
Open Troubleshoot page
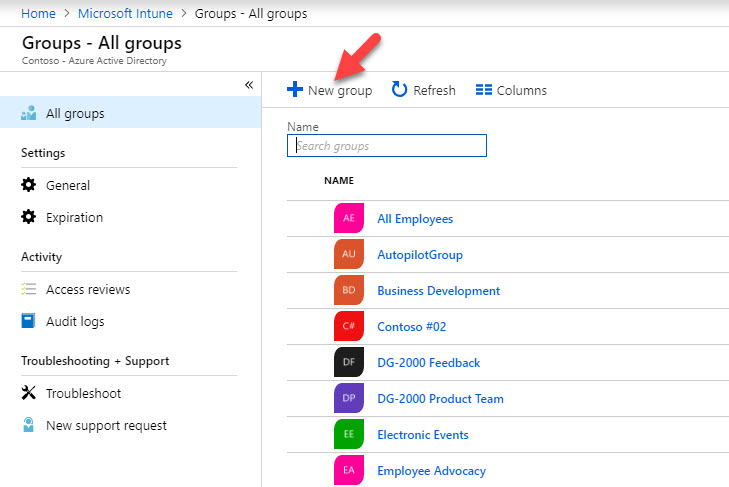click(x=83, y=394)
